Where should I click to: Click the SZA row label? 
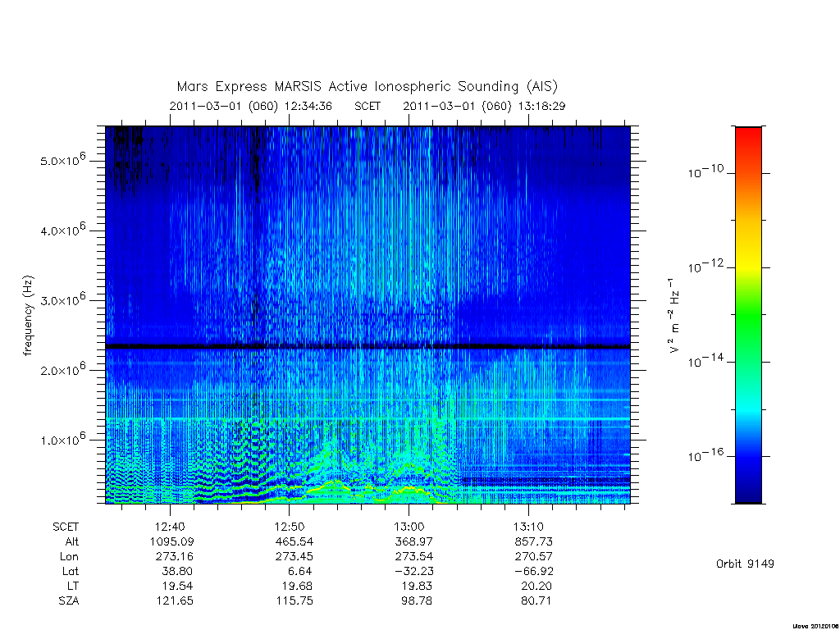(x=69, y=600)
